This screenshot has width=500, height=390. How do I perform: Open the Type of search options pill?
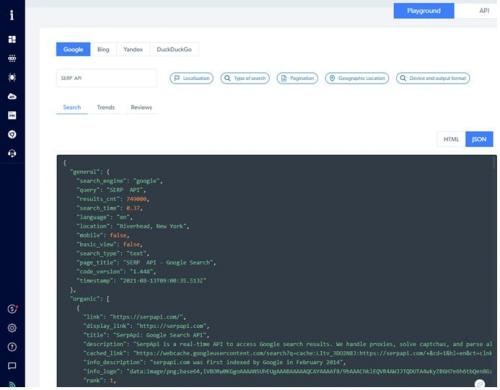(x=245, y=78)
